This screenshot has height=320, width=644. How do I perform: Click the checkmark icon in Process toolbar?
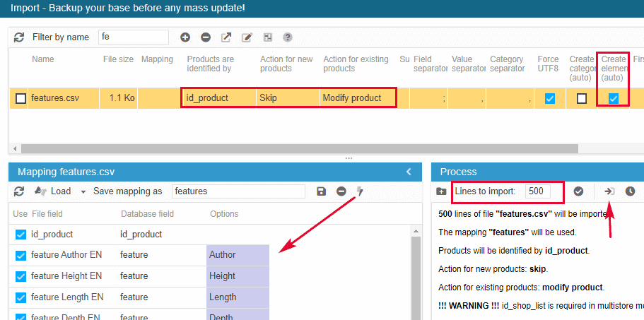click(578, 191)
